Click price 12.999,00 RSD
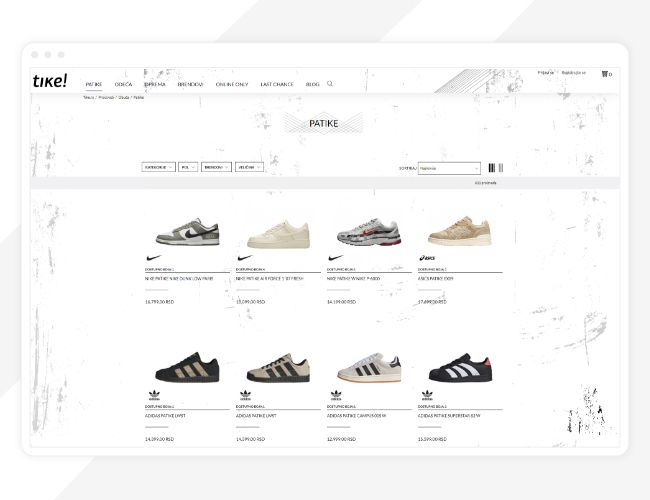Screen dimensions: 650x500 click(342, 439)
